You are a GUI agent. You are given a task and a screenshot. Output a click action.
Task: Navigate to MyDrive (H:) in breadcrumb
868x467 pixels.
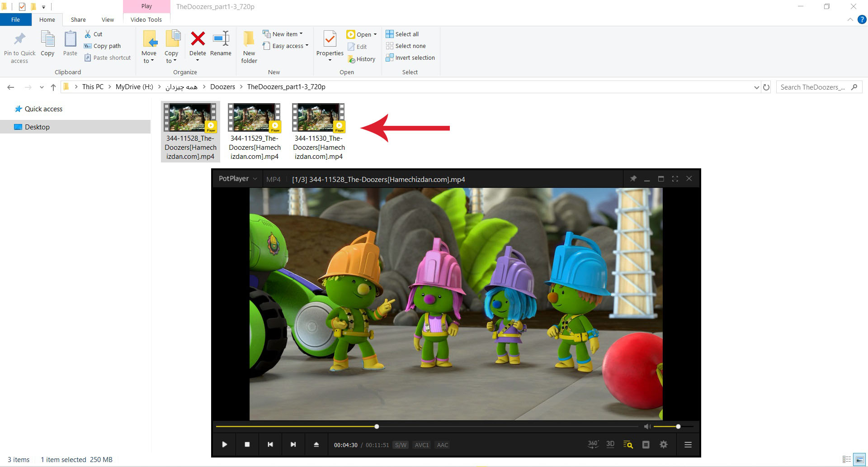click(134, 87)
